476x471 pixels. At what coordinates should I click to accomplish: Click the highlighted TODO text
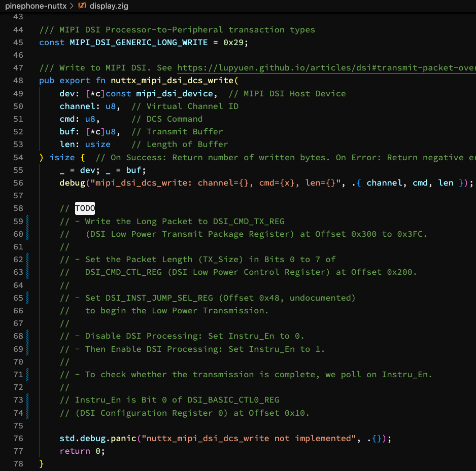pyautogui.click(x=85, y=208)
